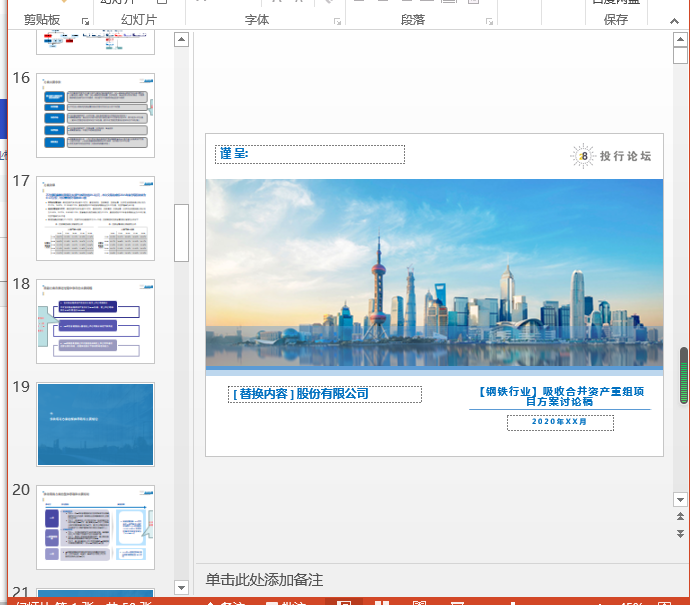Click the thumbnail pane scroll-up arrow
Image resolution: width=690 pixels, height=605 pixels.
click(181, 40)
